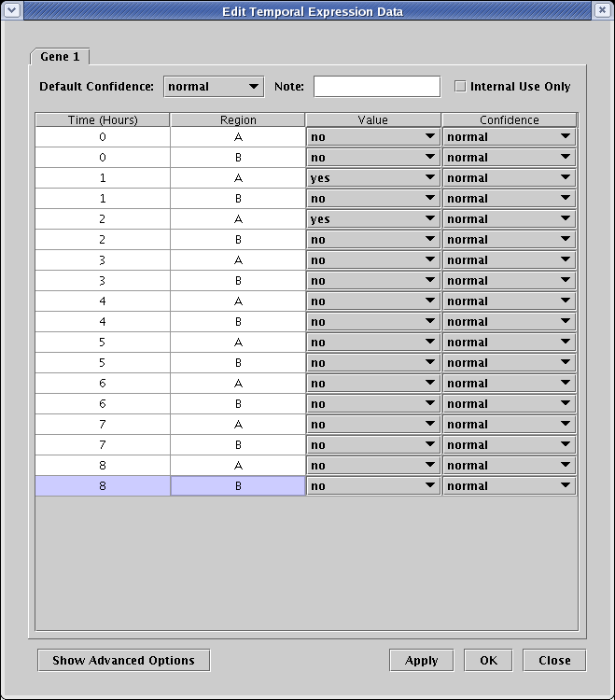615x700 pixels.
Task: Open Confidence dropdown for Time 0 Region A
Action: coord(509,137)
